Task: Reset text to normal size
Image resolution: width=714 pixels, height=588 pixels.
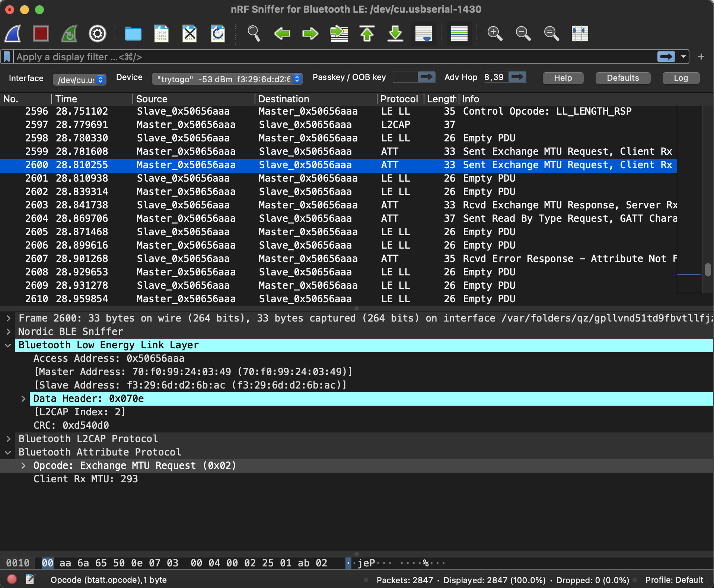Action: [x=551, y=33]
